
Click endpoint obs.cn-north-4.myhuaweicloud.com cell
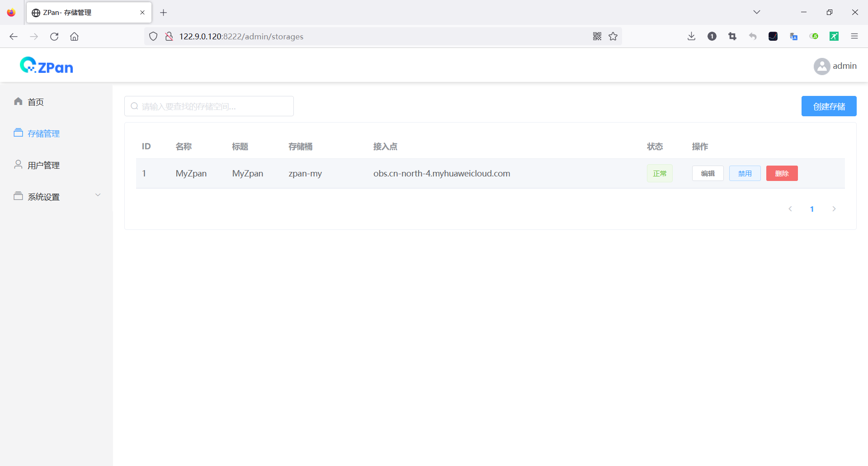pyautogui.click(x=442, y=173)
